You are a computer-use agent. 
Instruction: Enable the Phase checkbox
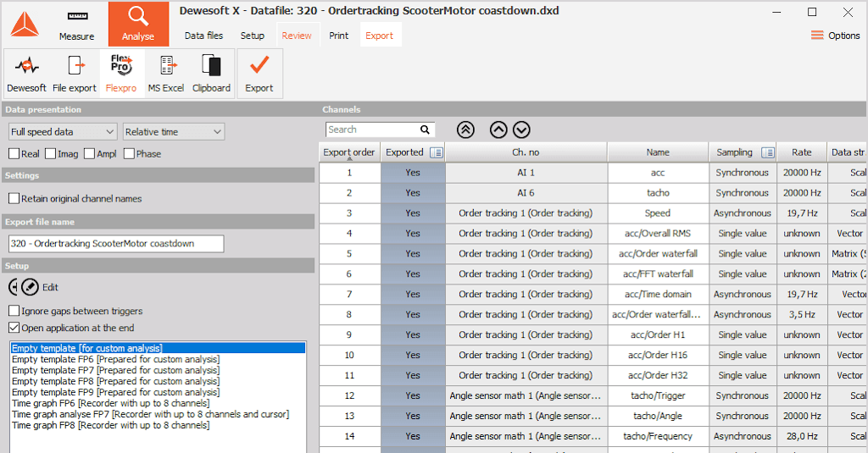pyautogui.click(x=130, y=154)
